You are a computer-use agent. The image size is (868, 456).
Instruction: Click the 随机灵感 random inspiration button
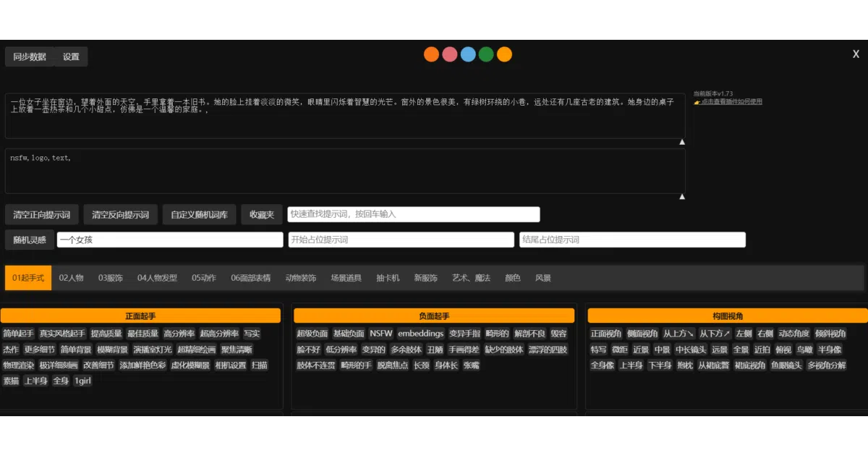coord(30,240)
